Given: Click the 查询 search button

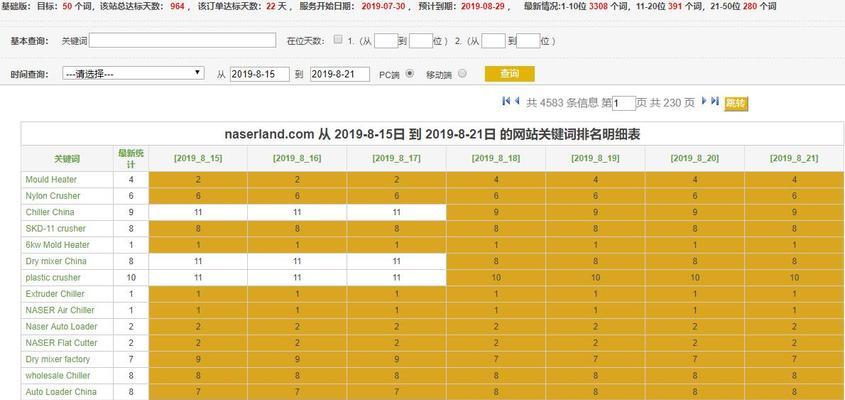Looking at the screenshot, I should click(509, 74).
